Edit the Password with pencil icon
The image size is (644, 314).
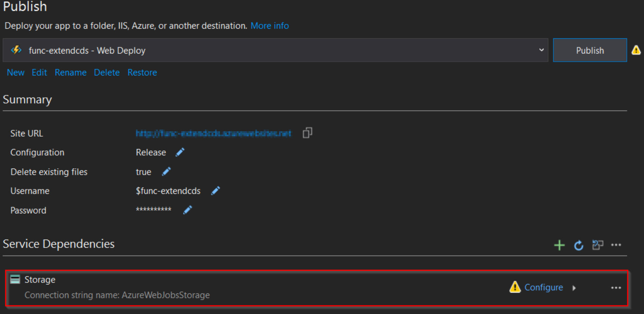click(187, 210)
